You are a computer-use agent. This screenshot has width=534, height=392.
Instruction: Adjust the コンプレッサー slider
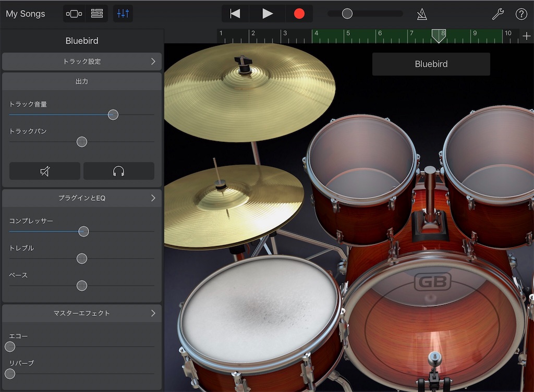click(83, 231)
